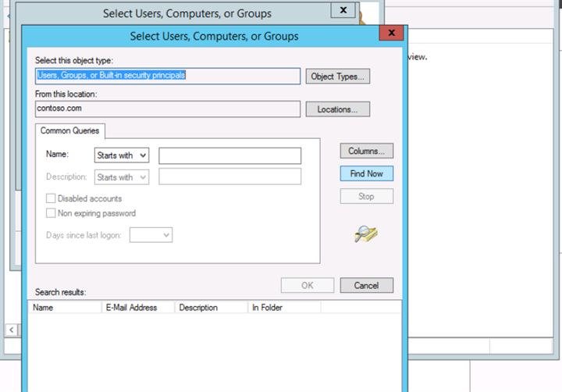The width and height of the screenshot is (562, 392).
Task: Expand the Days since last logon dropdown
Action: tap(151, 235)
